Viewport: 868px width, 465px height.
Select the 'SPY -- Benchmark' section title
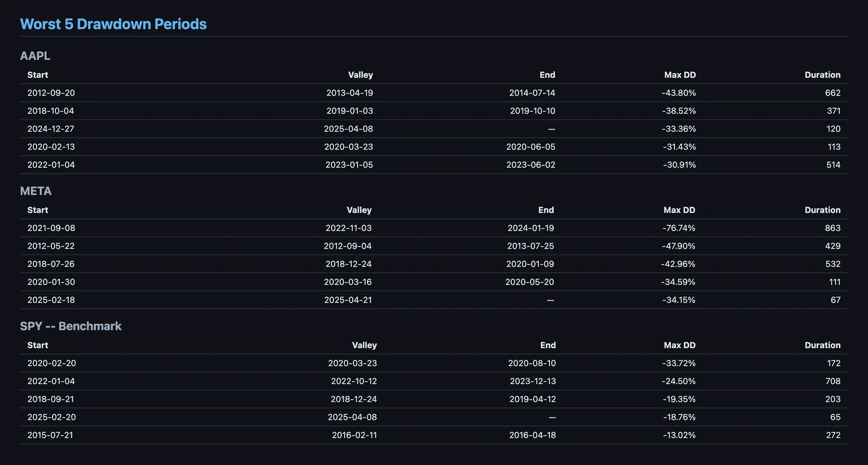pos(71,326)
